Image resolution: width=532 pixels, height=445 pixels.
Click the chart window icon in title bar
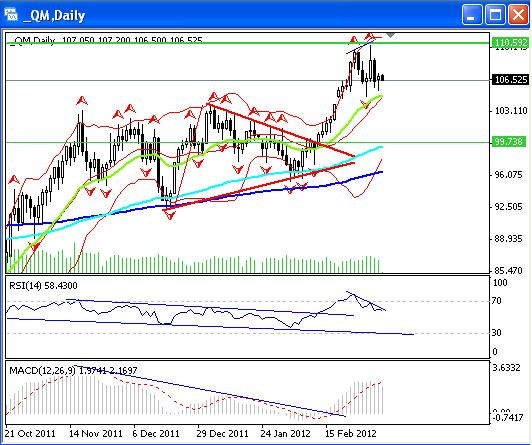tap(11, 14)
